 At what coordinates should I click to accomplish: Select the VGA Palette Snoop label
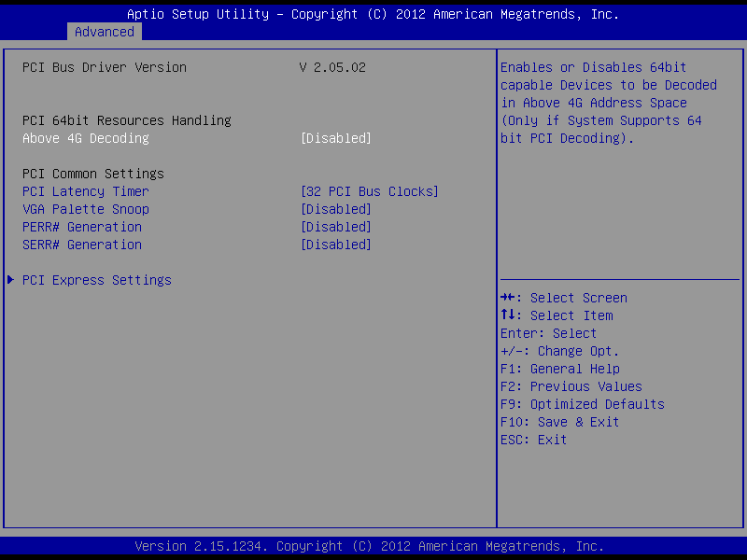click(x=86, y=209)
